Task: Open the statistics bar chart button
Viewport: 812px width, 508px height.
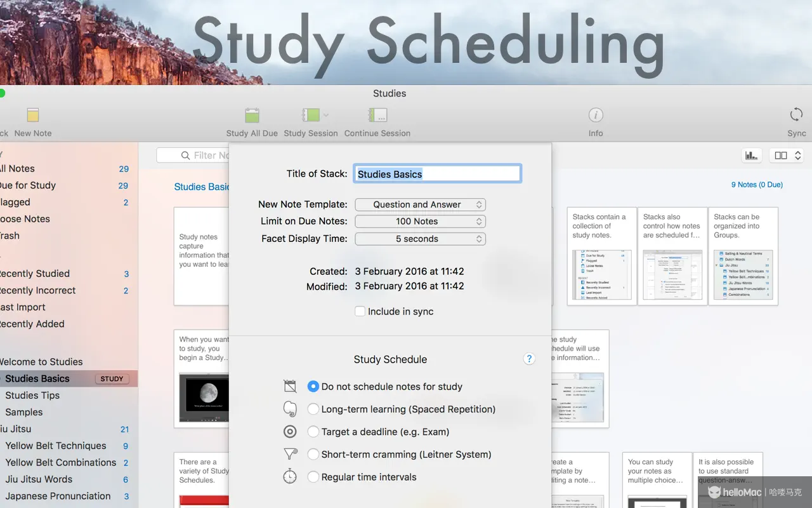Action: (752, 155)
